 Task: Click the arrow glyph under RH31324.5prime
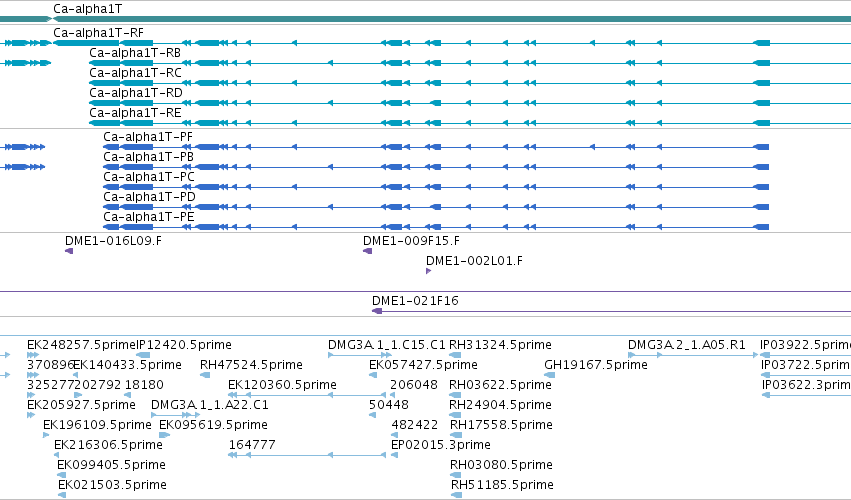(x=455, y=355)
